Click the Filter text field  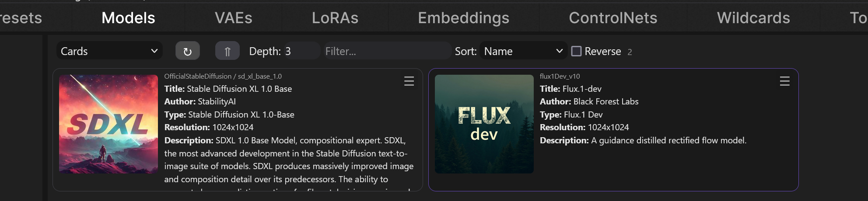(x=387, y=51)
